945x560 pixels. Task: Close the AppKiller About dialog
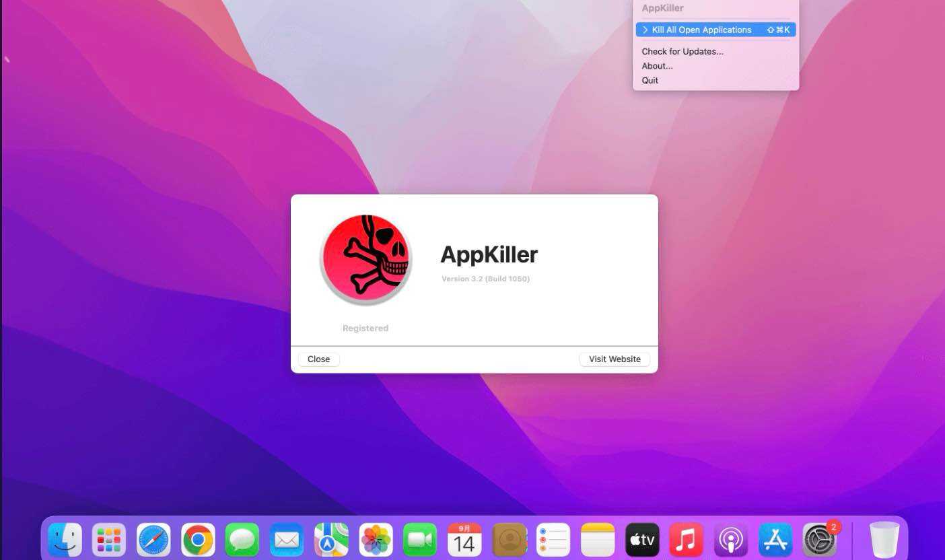tap(318, 359)
